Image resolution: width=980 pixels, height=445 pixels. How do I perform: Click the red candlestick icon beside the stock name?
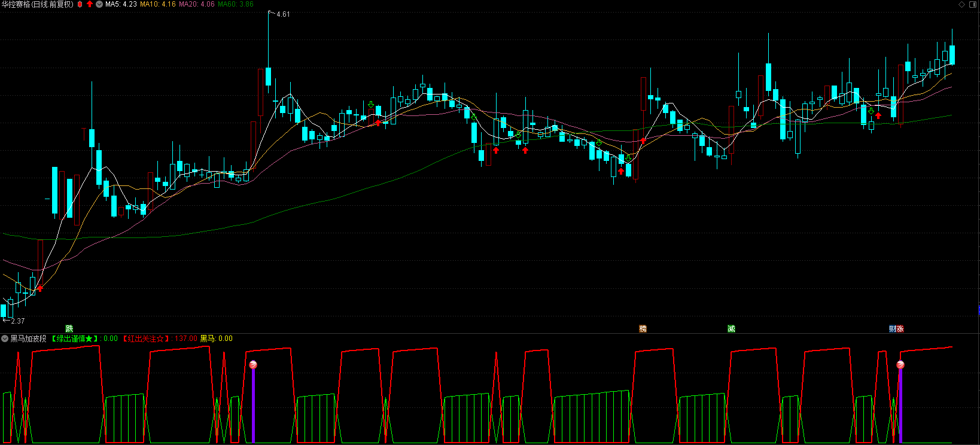coord(80,4)
